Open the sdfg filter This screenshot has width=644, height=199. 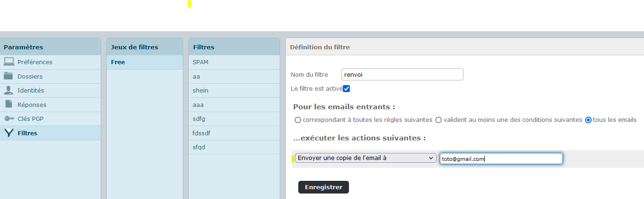click(x=234, y=119)
